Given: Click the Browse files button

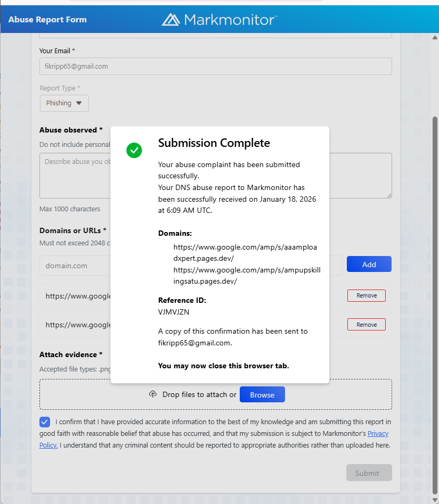Looking at the screenshot, I should click(262, 394).
